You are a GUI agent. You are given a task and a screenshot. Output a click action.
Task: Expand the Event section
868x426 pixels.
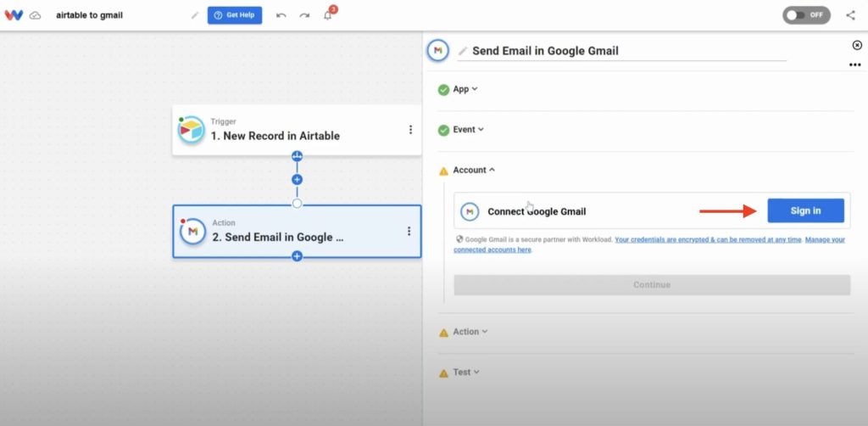(x=468, y=130)
